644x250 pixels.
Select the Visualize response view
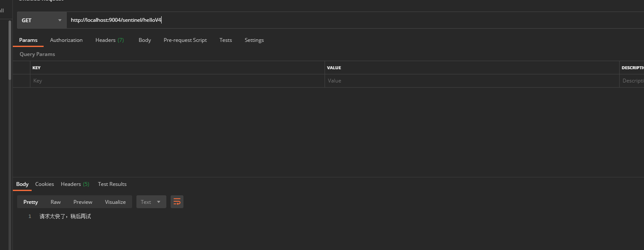115,202
